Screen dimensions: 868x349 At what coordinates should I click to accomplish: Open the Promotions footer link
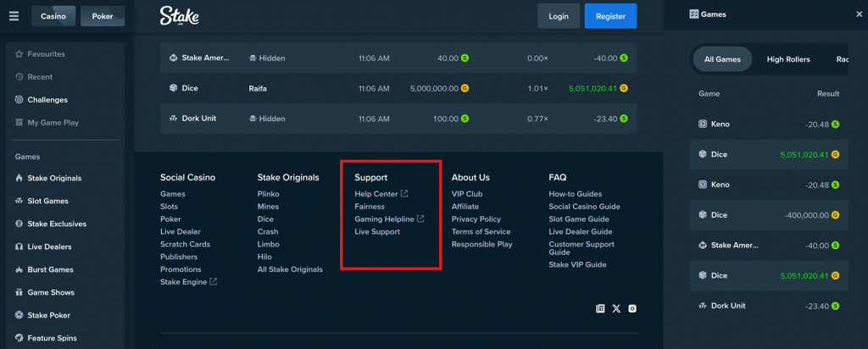pos(181,269)
